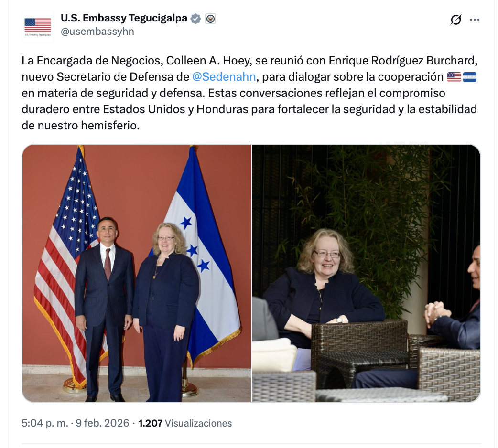The width and height of the screenshot is (498, 448).
Task: Open the seated conversation photo
Action: [366, 274]
